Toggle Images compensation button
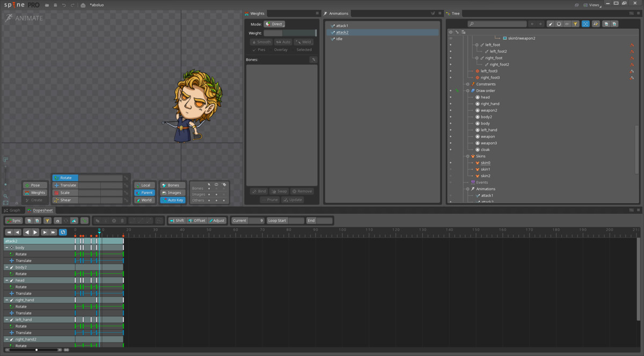The image size is (644, 356). tap(173, 193)
